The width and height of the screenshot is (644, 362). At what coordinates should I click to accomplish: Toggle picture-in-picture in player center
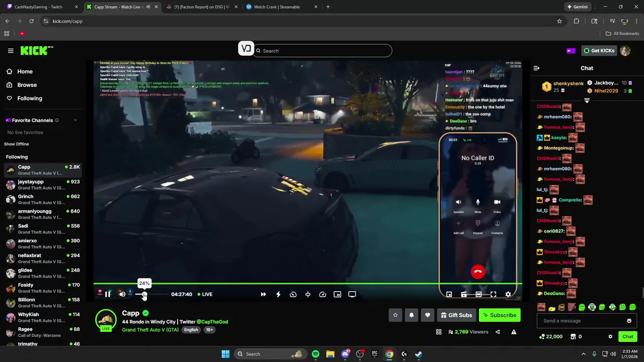[x=338, y=294]
